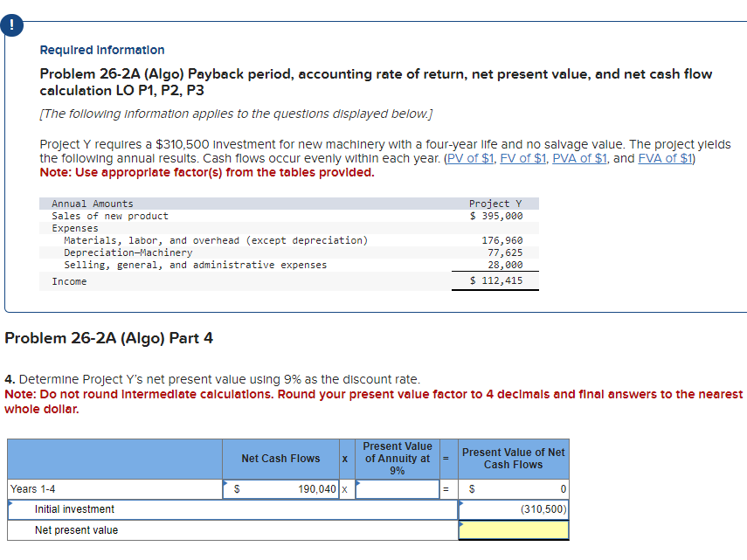Click the blue exclamation alert icon
This screenshot has width=747, height=560.
pyautogui.click(x=11, y=25)
